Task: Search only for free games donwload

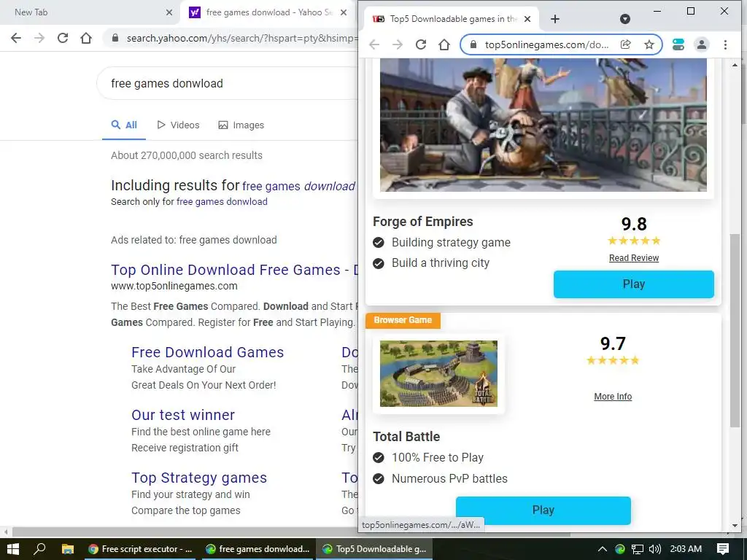Action: point(222,202)
